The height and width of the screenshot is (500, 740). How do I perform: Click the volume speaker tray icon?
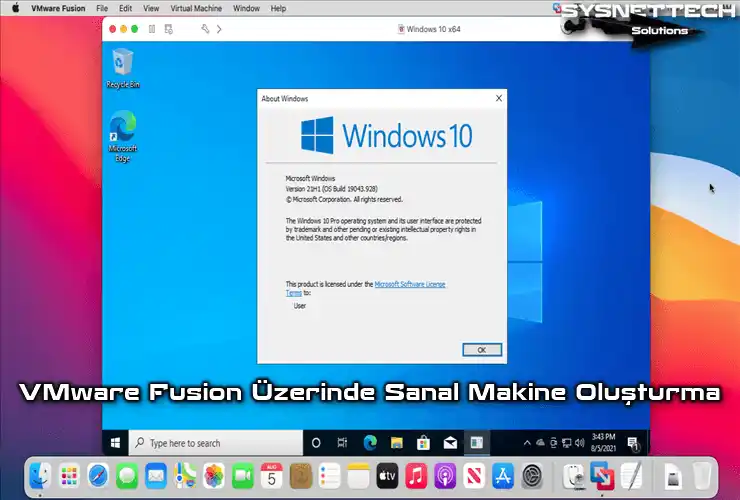point(580,443)
